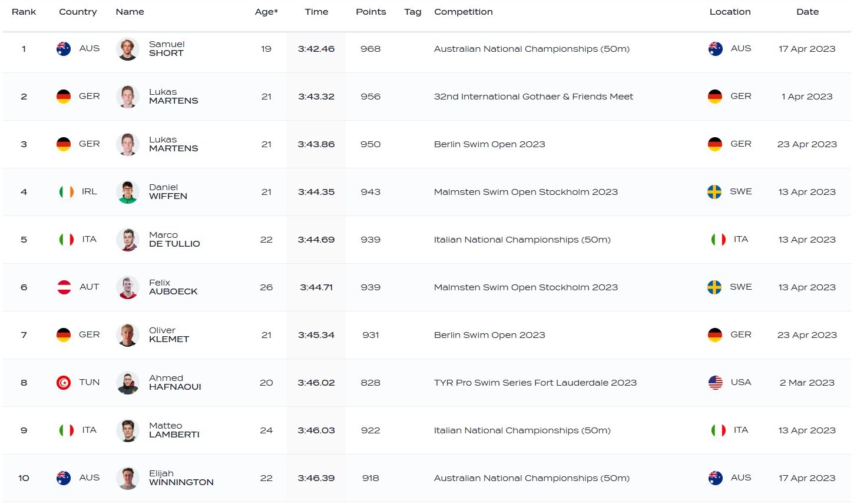
Task: Open Samuel Short's athlete photo
Action: (128, 49)
